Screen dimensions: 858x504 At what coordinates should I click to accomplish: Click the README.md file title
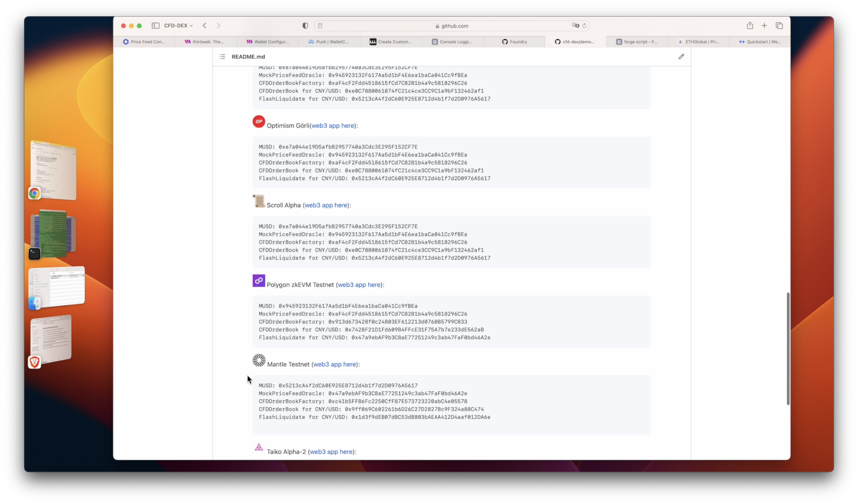[248, 57]
